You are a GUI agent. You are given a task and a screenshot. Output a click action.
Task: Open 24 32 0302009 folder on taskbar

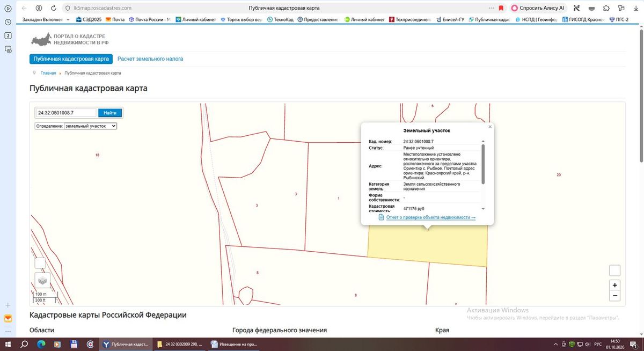(x=180, y=344)
